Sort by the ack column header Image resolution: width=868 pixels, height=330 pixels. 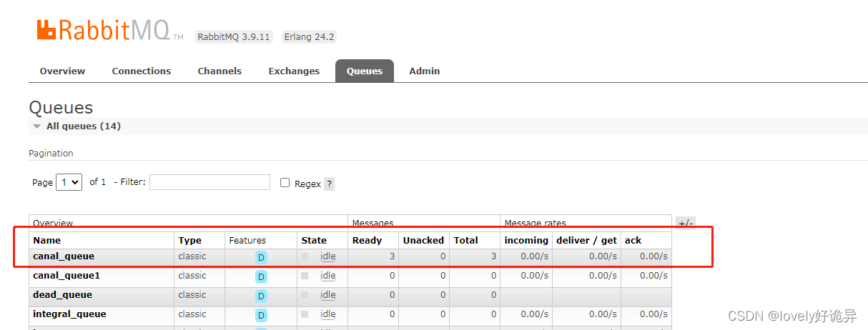633,240
